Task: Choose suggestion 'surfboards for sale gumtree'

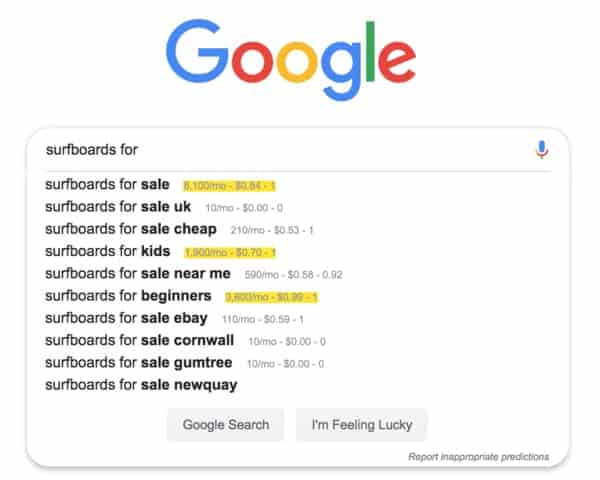Action: click(139, 363)
